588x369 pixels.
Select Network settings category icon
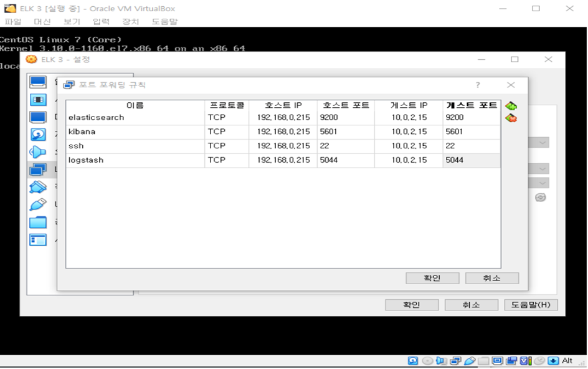[38, 170]
